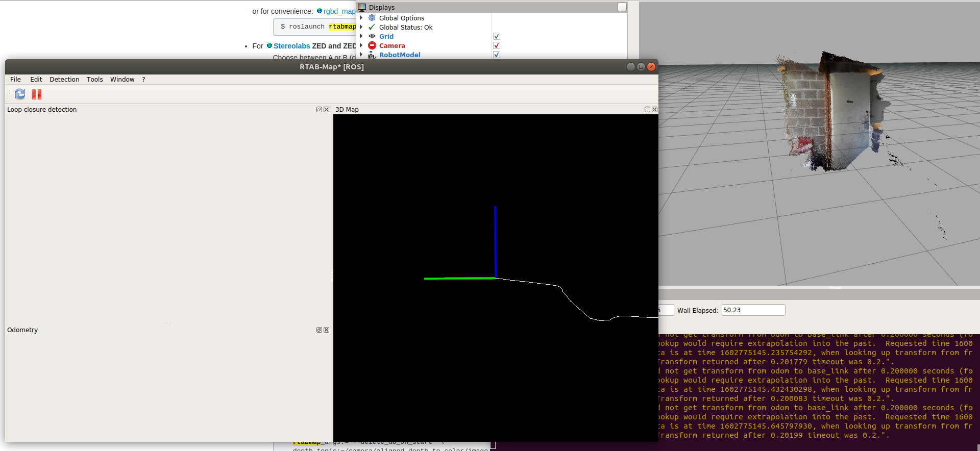This screenshot has width=980, height=451.
Task: Click the RobotModel robot icon
Action: tap(372, 55)
